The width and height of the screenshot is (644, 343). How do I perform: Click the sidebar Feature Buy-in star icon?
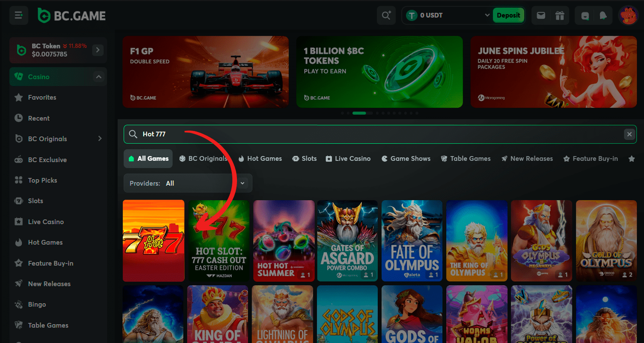click(x=18, y=263)
